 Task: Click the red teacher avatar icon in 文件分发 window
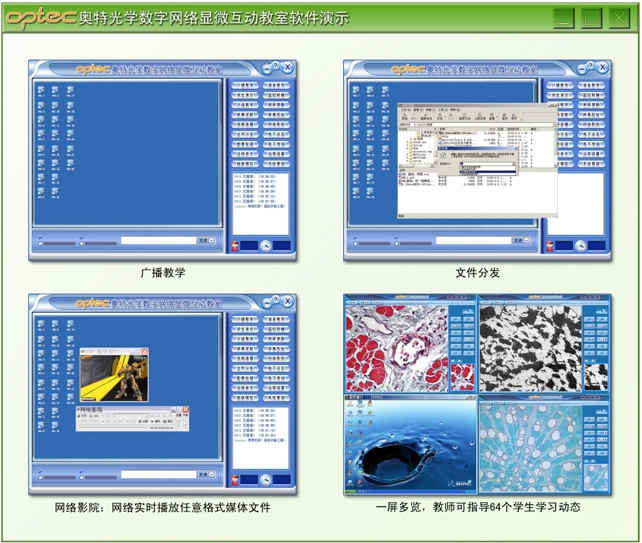[x=548, y=245]
